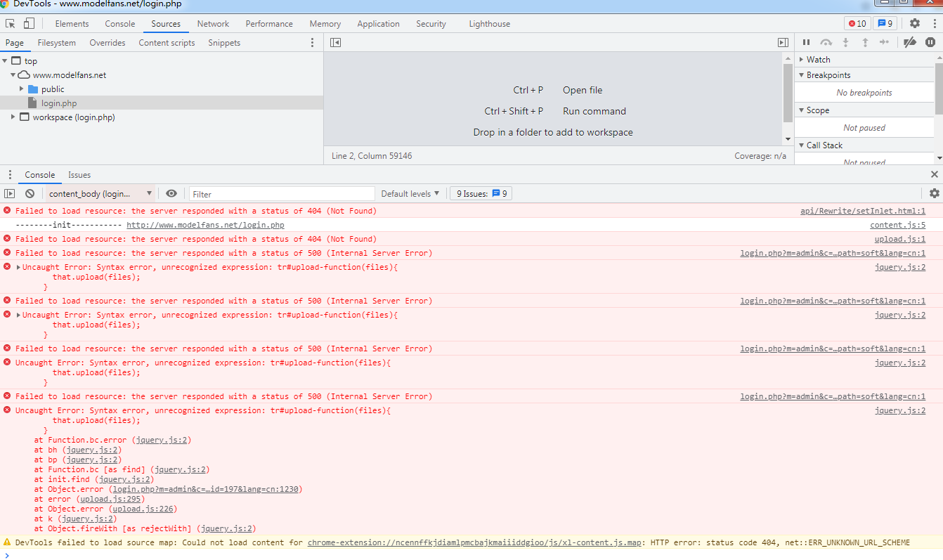Click the editor pane vertical scrollbar
Viewport: 943px width, 560px height.
788,93
